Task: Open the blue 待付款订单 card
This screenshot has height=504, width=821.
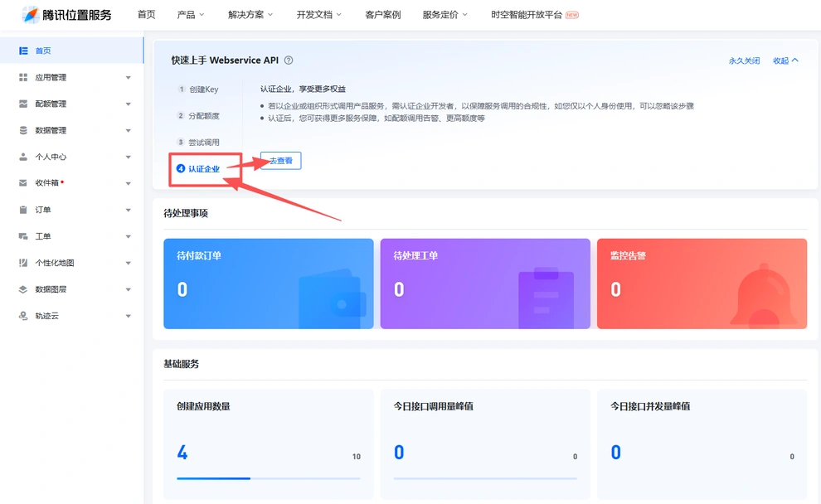Action: coord(269,283)
